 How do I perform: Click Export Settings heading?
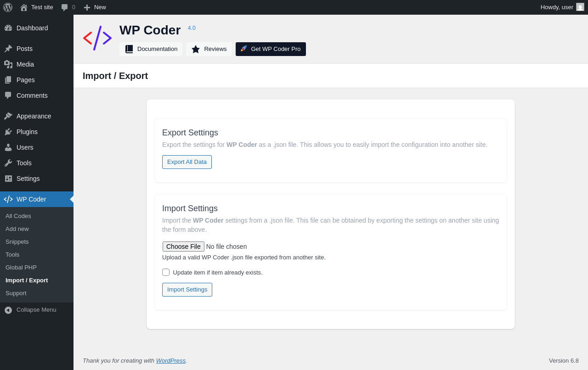(x=190, y=133)
